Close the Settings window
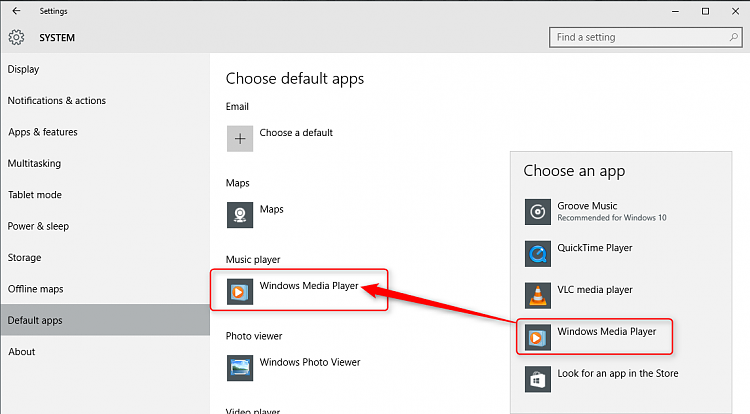 (736, 11)
